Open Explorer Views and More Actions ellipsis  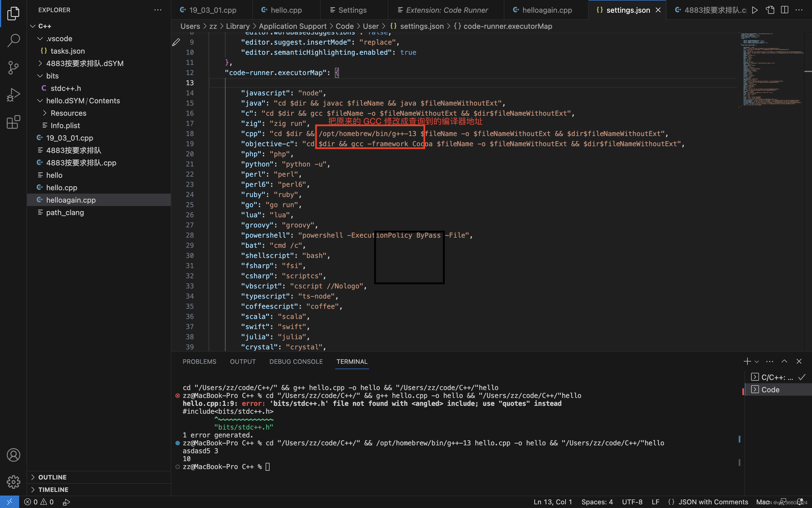click(x=158, y=10)
